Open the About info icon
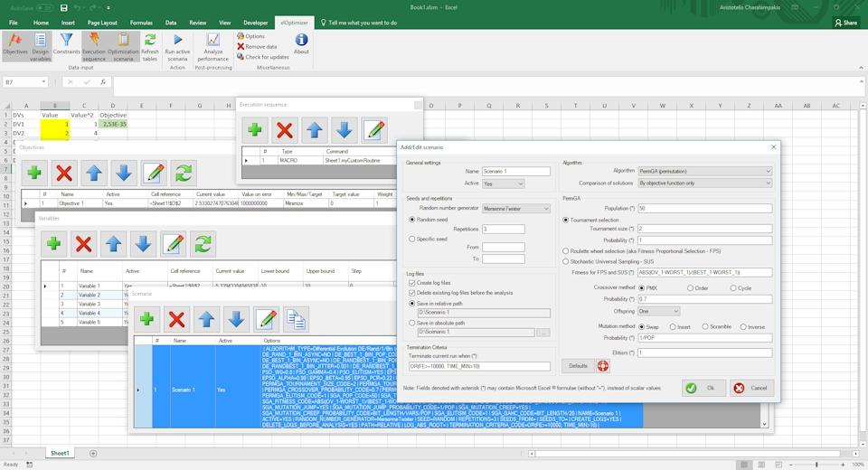 click(301, 43)
